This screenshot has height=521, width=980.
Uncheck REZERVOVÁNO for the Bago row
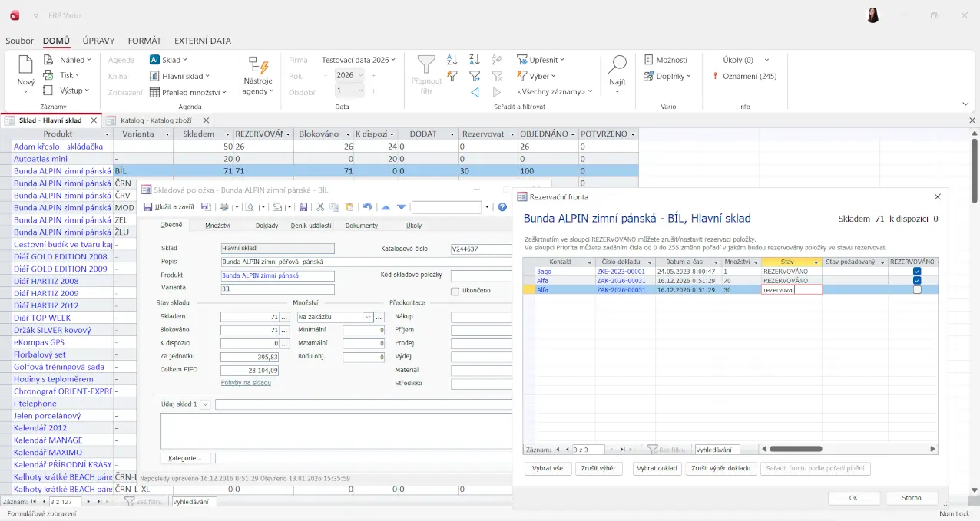point(917,272)
